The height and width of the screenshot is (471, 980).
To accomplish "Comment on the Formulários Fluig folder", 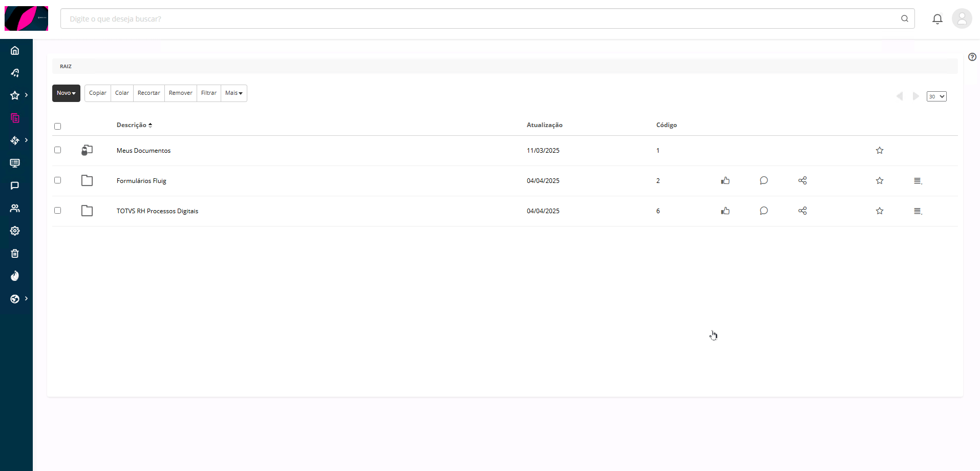I will click(764, 180).
